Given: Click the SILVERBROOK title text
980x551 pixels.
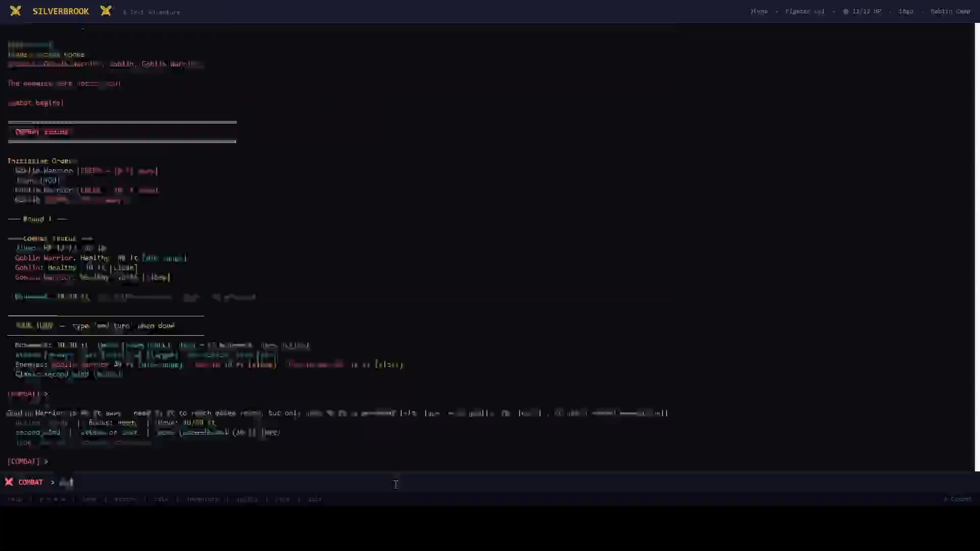Looking at the screenshot, I should pyautogui.click(x=61, y=11).
